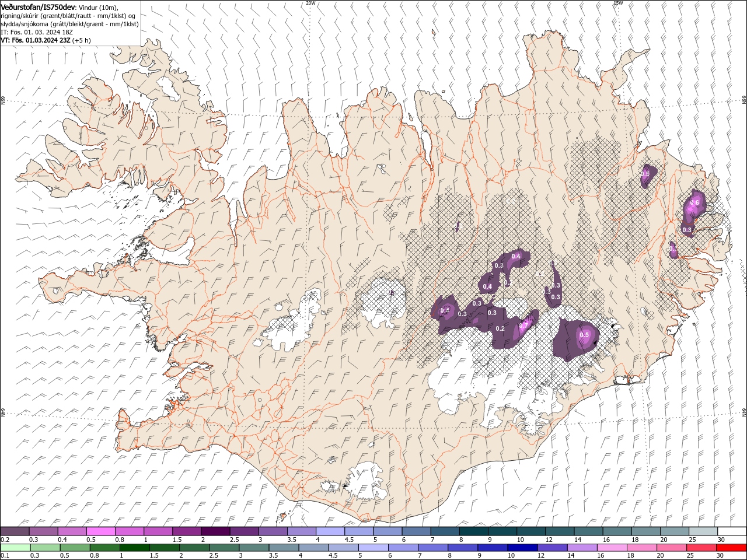Click the palest green bottom-row swatch starting at 0.1
This screenshot has height=560, width=747.
[x=15, y=548]
